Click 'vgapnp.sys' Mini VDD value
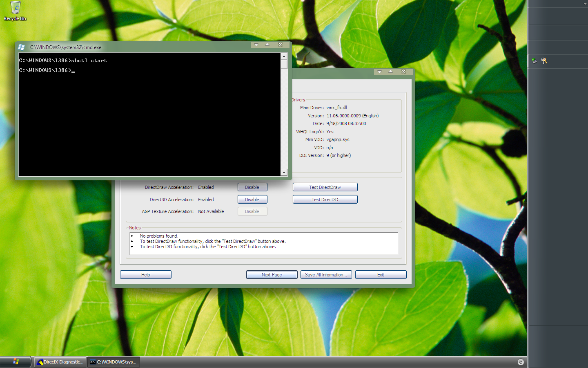Viewport: 588px width, 368px height. click(338, 139)
